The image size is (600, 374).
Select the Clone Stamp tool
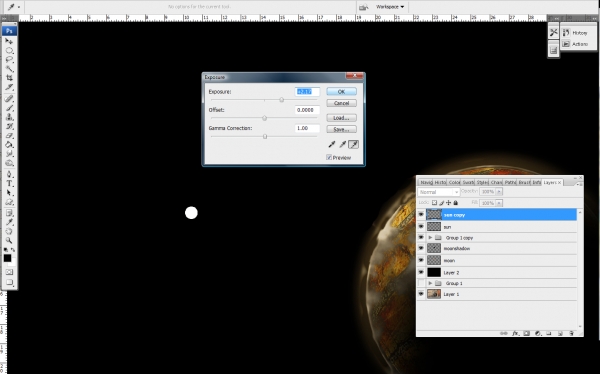(x=9, y=117)
